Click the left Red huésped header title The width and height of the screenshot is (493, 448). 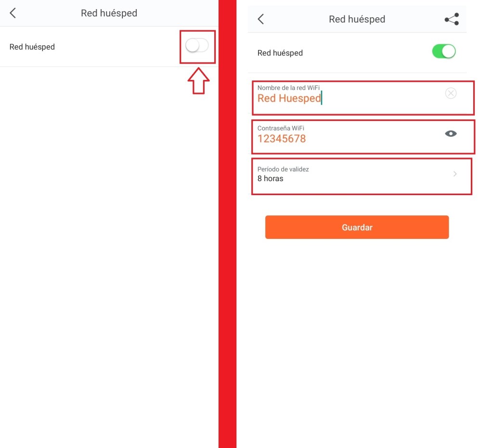coord(109,13)
